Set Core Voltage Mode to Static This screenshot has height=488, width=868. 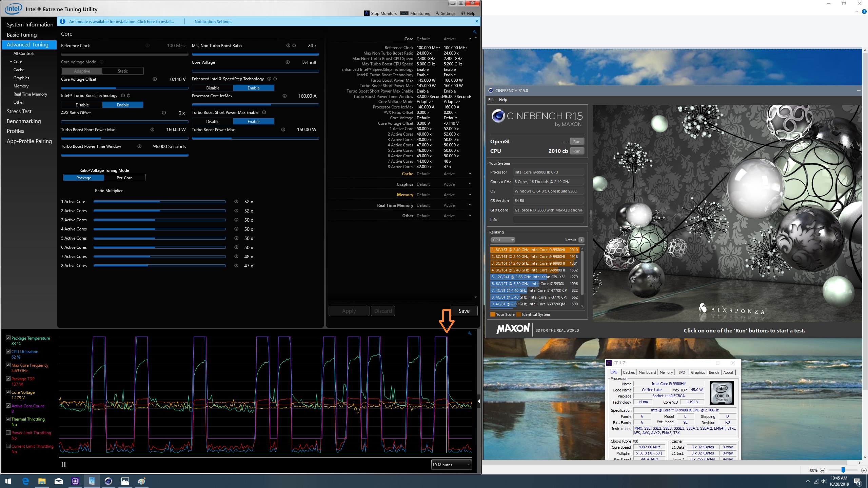123,71
